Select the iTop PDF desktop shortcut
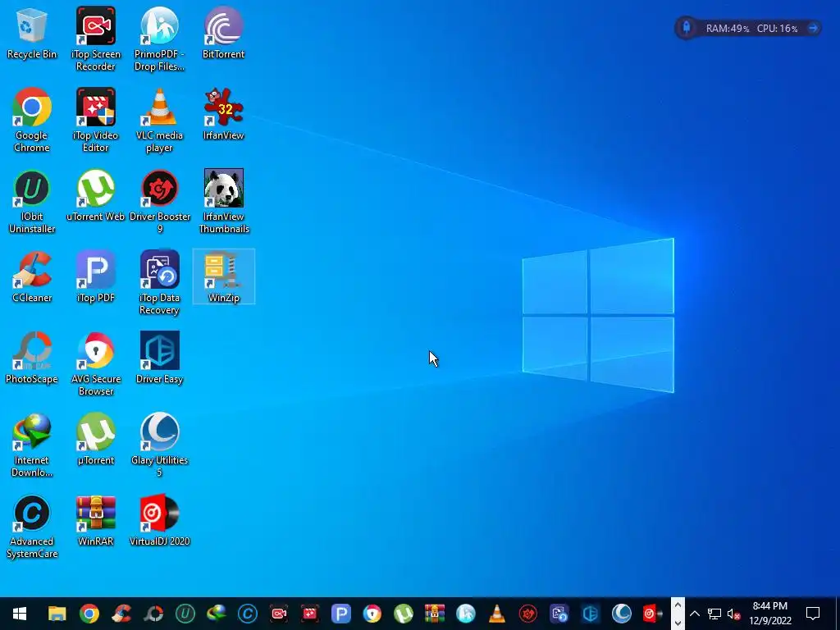Screen dimensions: 840x630 [x=95, y=277]
